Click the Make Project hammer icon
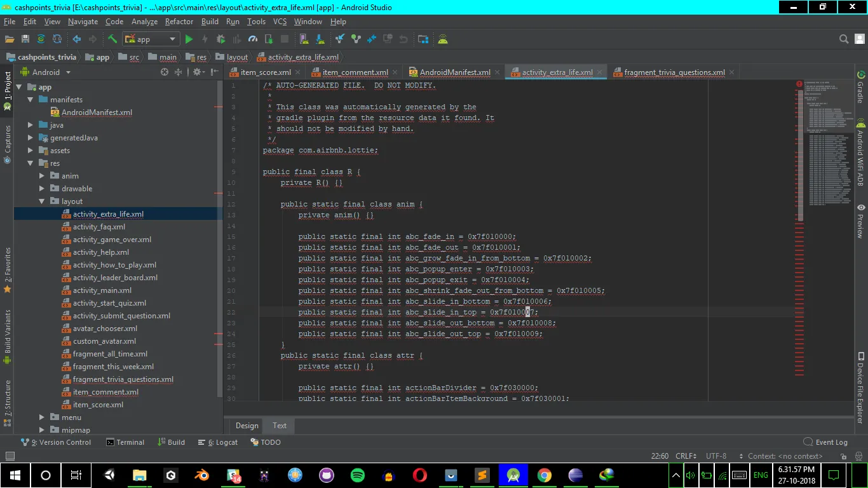The height and width of the screenshot is (488, 868). coord(112,39)
